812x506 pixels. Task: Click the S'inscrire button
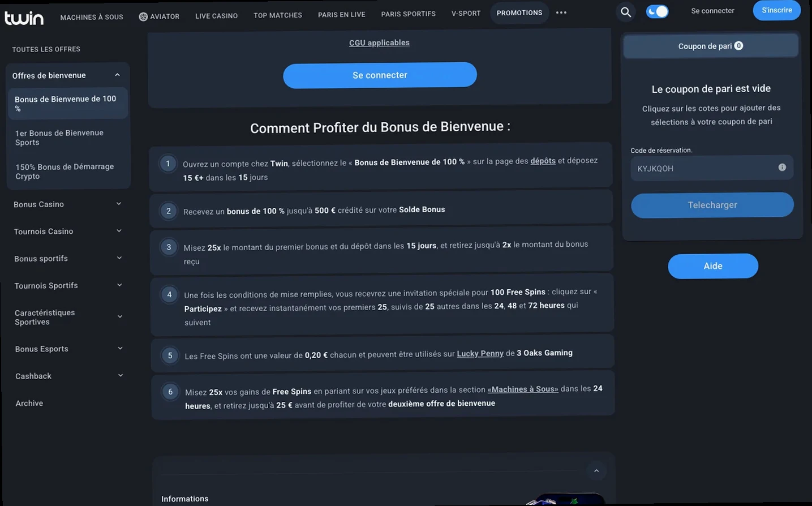click(777, 10)
